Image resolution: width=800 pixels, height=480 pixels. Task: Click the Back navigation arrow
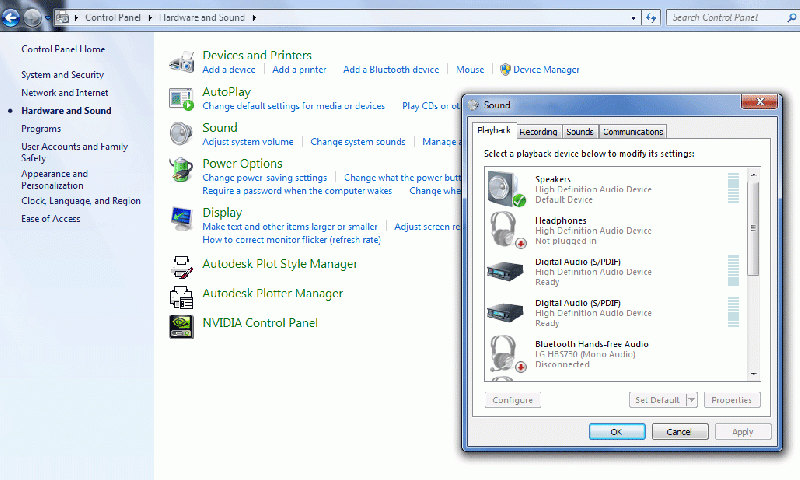(x=11, y=18)
